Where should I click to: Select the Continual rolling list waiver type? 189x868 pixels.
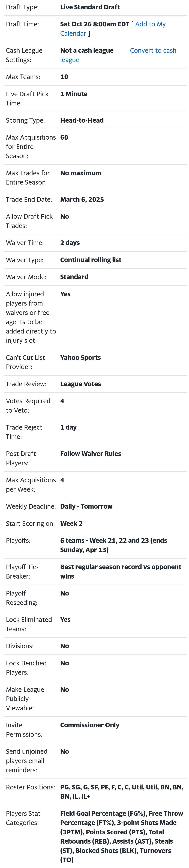click(x=91, y=260)
